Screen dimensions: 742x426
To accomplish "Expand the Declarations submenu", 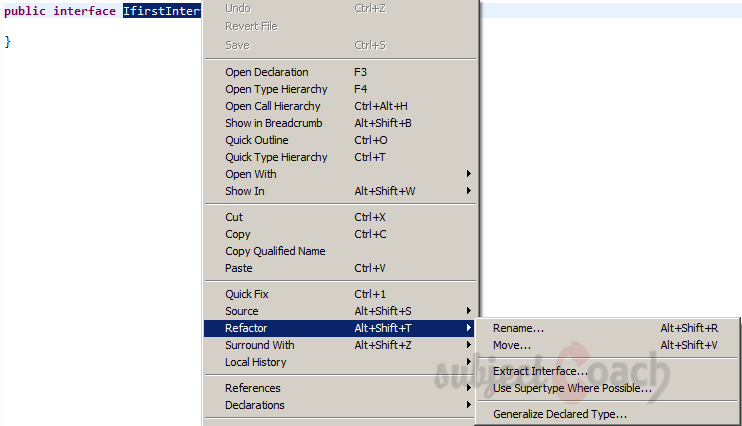I will click(x=340, y=405).
